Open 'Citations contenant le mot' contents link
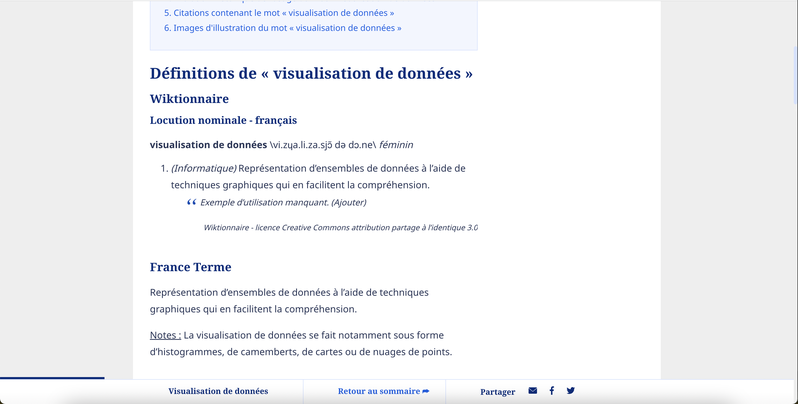Screen dimensions: 798x404 tap(283, 13)
